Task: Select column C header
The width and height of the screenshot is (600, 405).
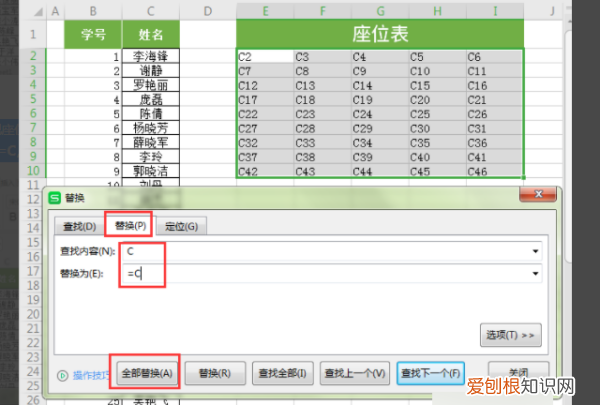Action: (x=151, y=11)
